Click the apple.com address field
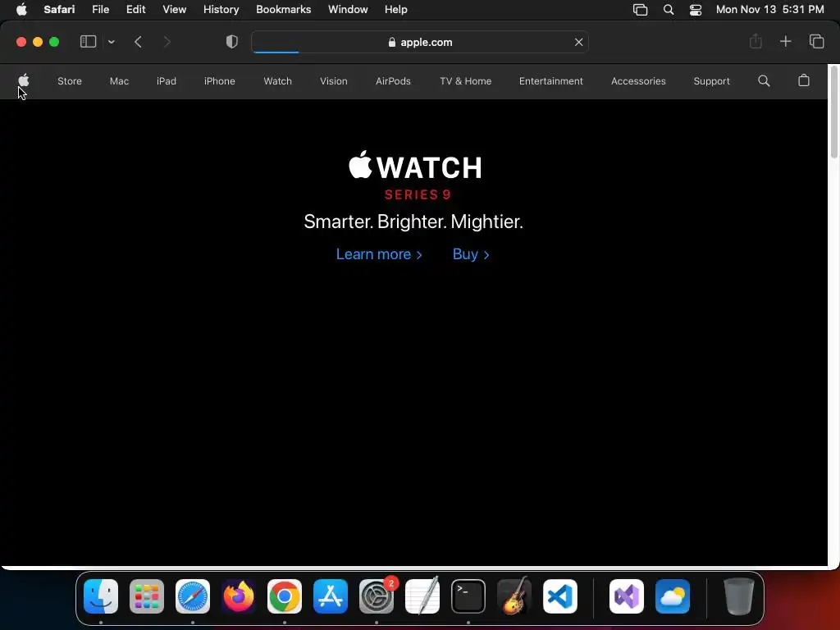The width and height of the screenshot is (840, 630). point(420,42)
